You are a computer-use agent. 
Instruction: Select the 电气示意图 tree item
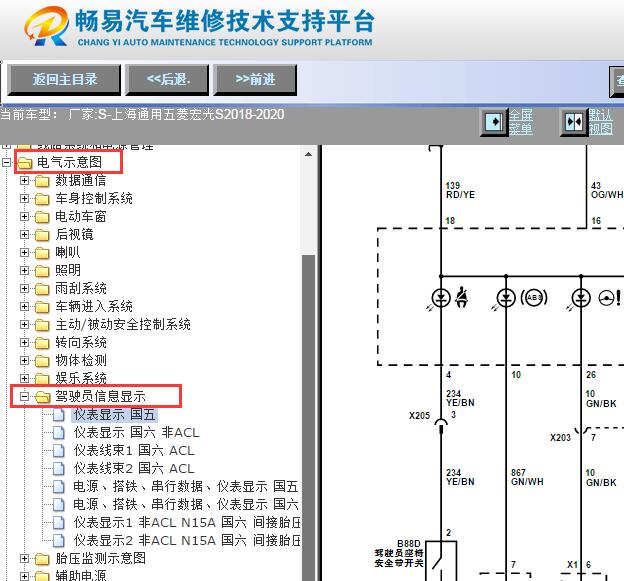point(69,162)
